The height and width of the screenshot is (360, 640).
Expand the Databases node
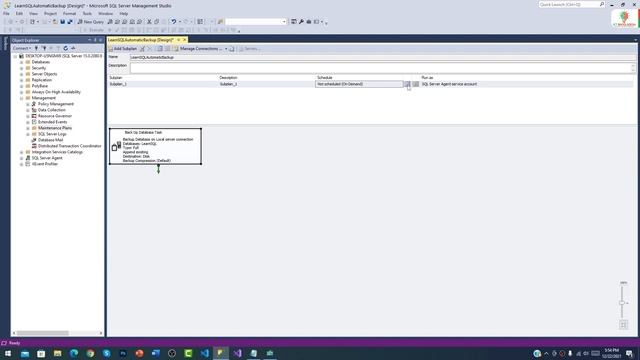point(22,62)
